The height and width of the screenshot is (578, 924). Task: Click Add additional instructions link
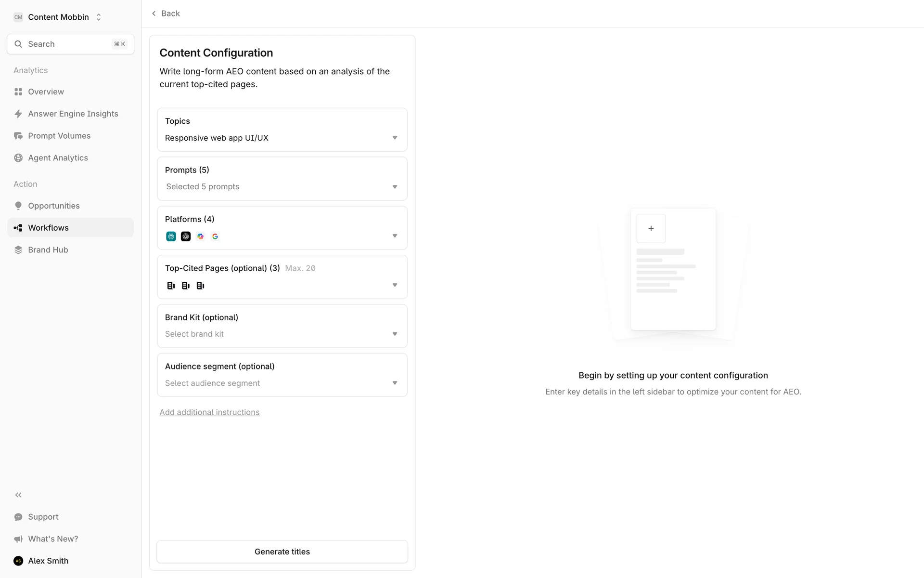pos(209,412)
